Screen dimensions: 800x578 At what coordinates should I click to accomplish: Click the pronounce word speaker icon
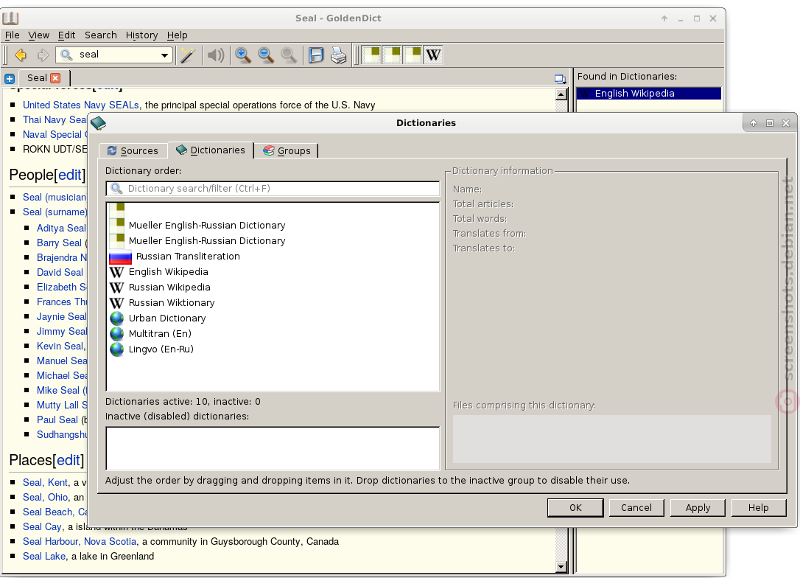point(216,55)
